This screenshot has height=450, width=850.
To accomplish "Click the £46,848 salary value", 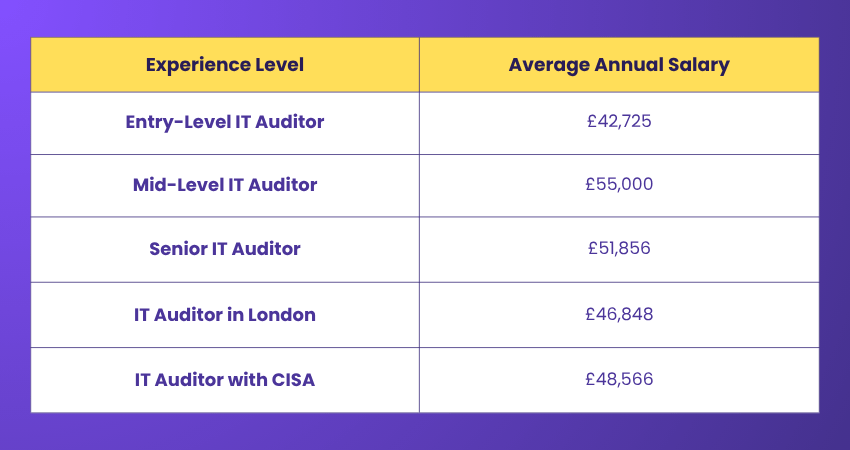I will click(x=619, y=314).
